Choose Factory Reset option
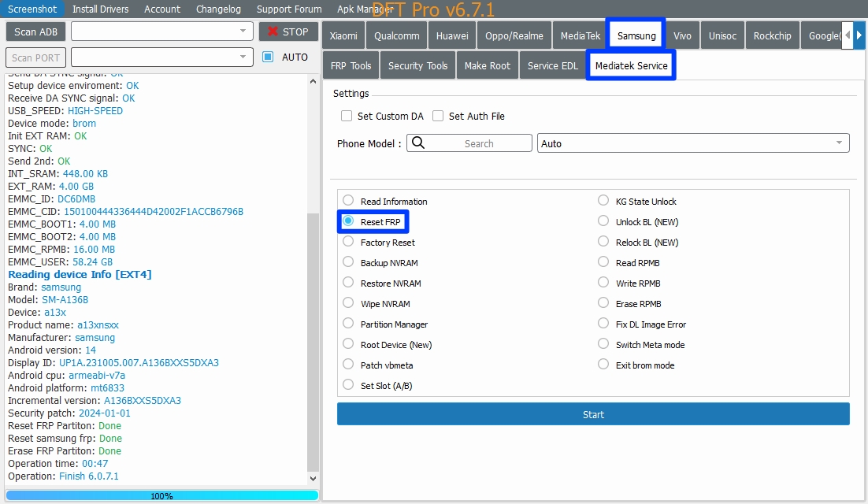Screen dimensions: 868x504 pyautogui.click(x=348, y=241)
